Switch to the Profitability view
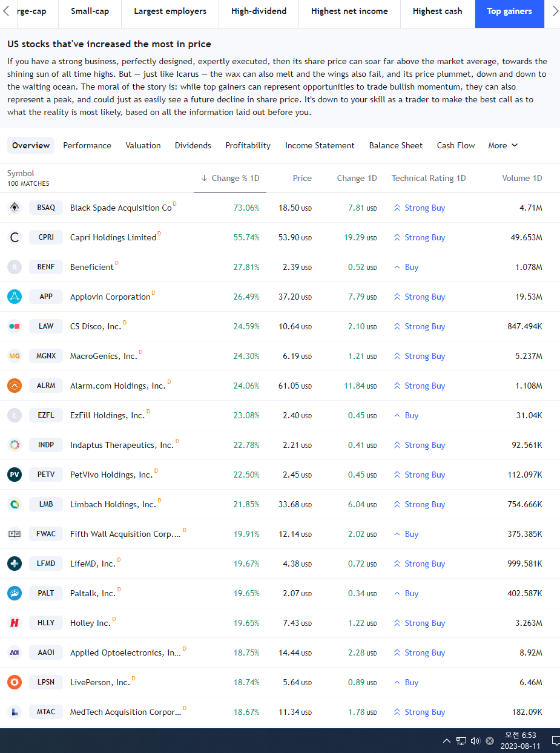The width and height of the screenshot is (560, 753). [x=248, y=145]
